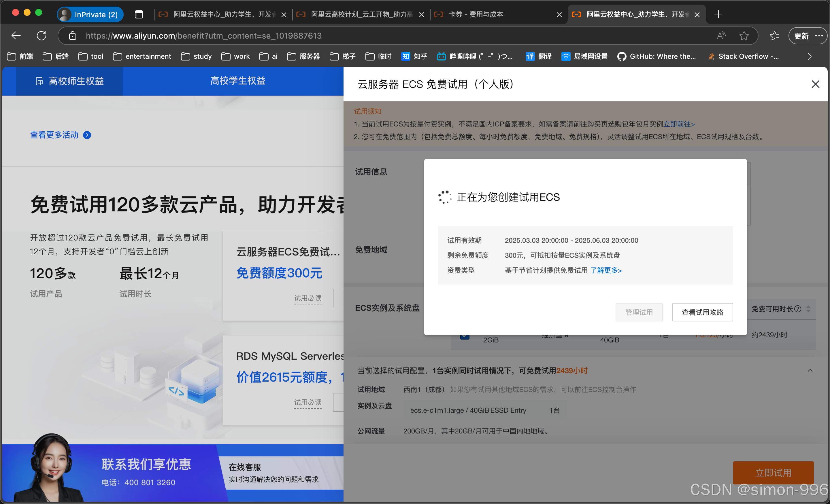This screenshot has width=830, height=504.
Task: Reload the page with refresh icon
Action: 41,36
